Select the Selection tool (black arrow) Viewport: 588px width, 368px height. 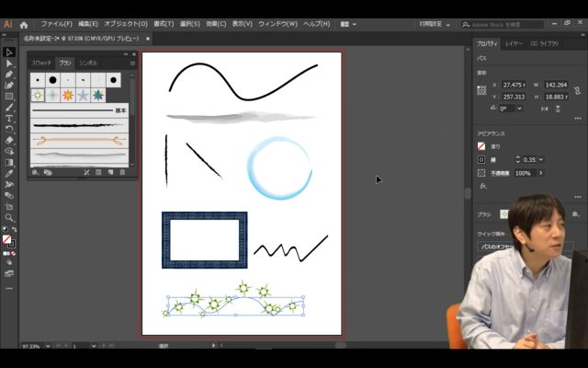pos(9,52)
